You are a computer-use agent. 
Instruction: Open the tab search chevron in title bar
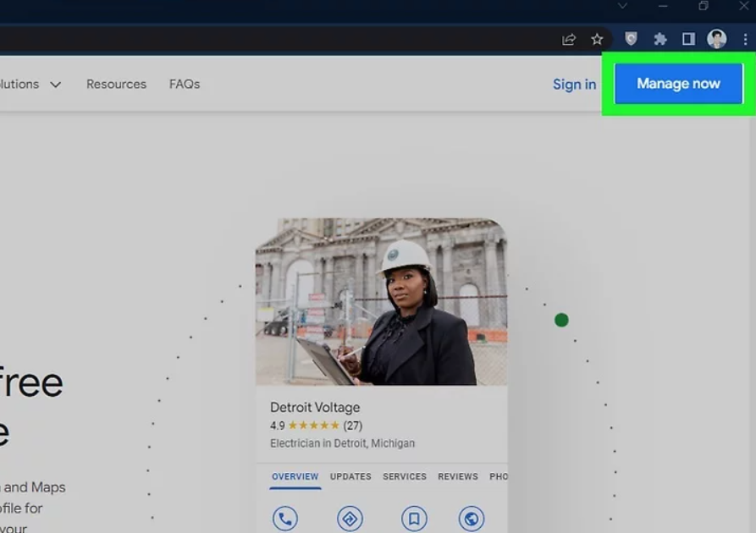pos(622,6)
